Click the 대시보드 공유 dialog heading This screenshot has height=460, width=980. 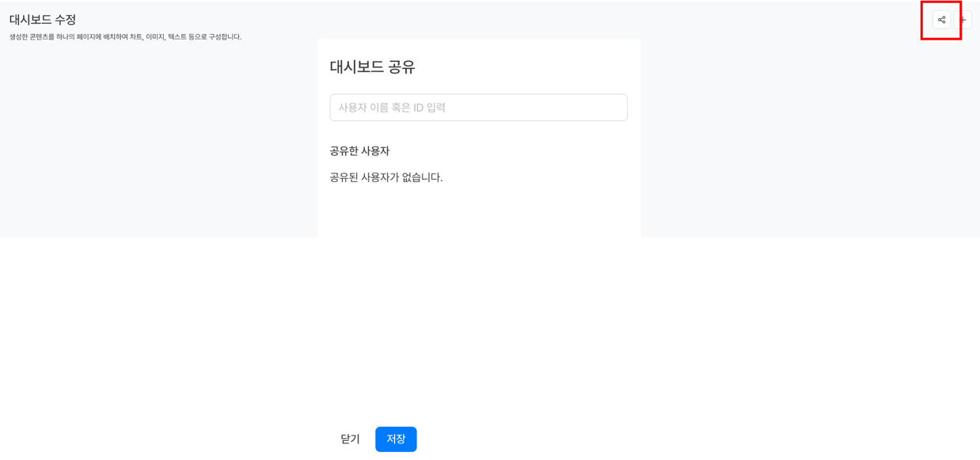click(x=372, y=67)
